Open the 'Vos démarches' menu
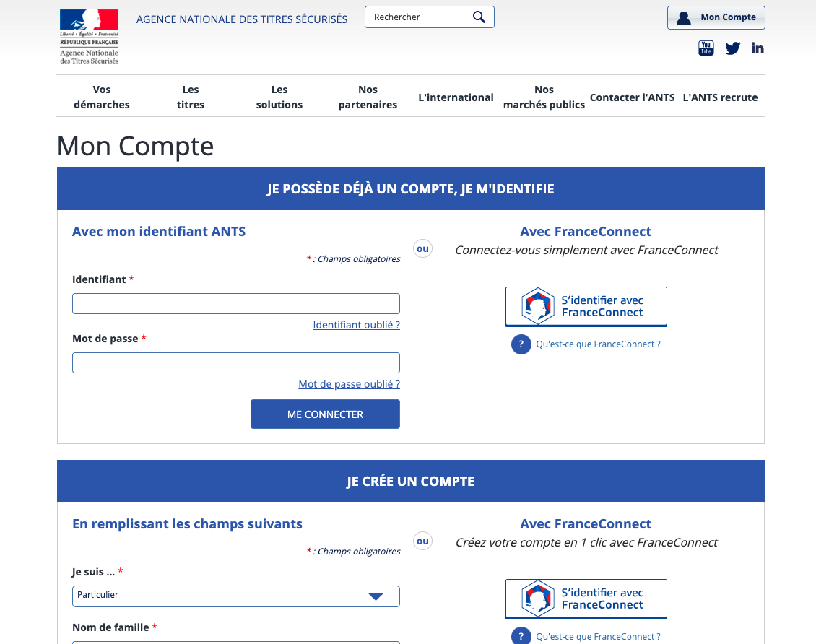The image size is (816, 644). coord(102,97)
